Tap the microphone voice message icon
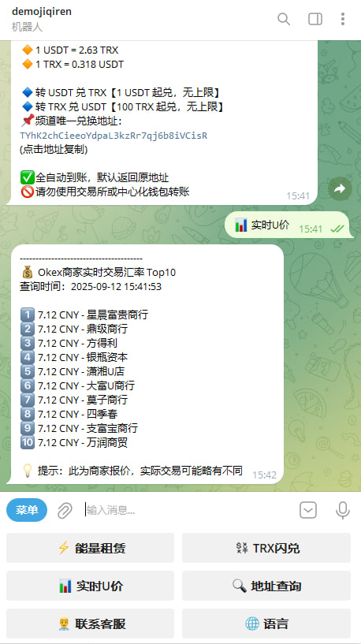This screenshot has height=644, width=361. click(x=343, y=511)
